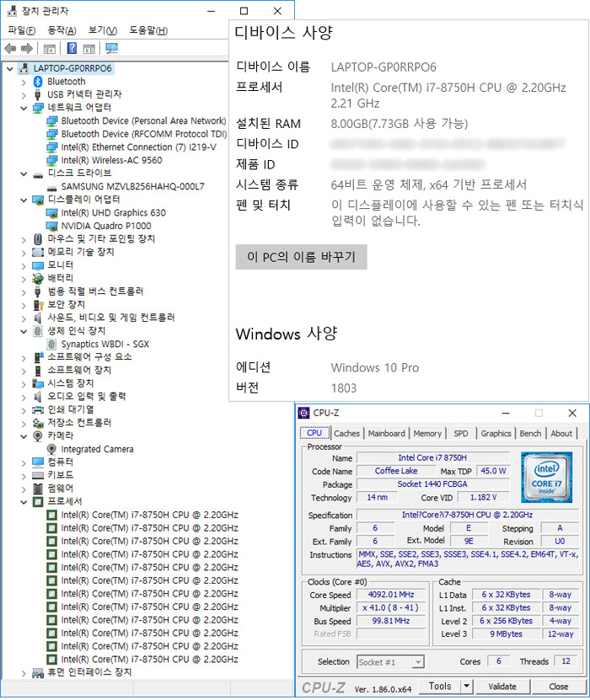Screen dimensions: 590x700
Task: Select the 오디오 입력 및 출력 category
Action: (x=87, y=397)
